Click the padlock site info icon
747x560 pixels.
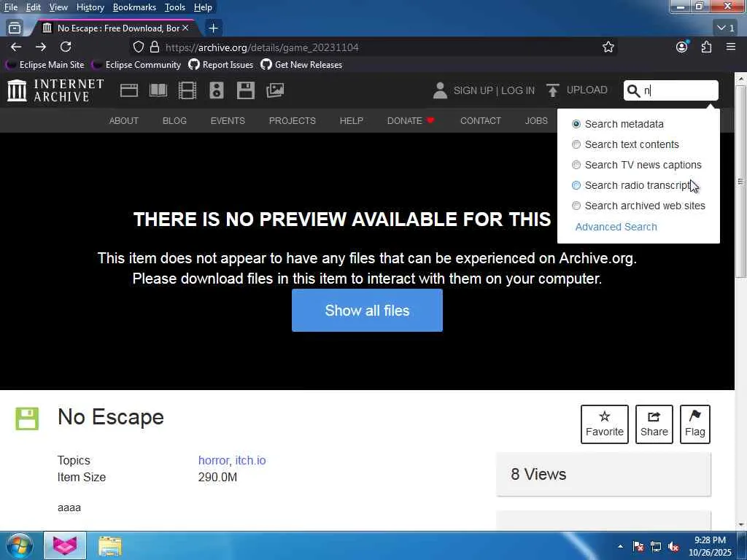[x=155, y=47]
